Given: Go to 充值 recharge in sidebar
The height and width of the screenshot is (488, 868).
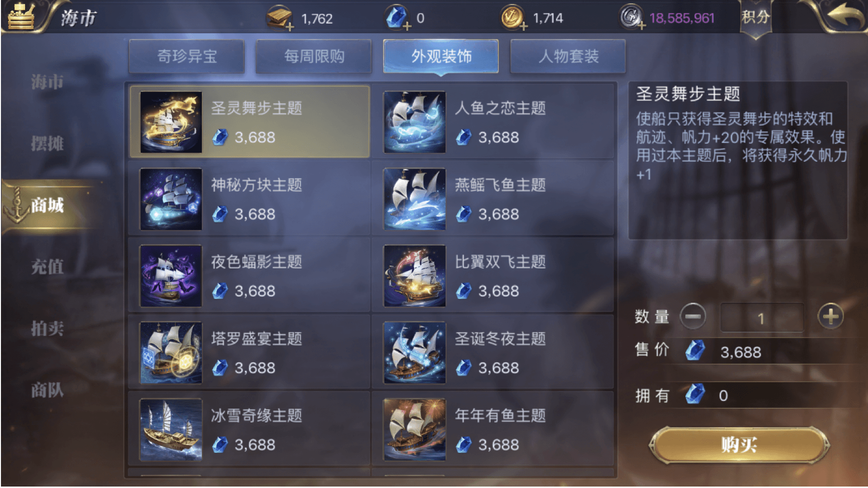Looking at the screenshot, I should 47,267.
